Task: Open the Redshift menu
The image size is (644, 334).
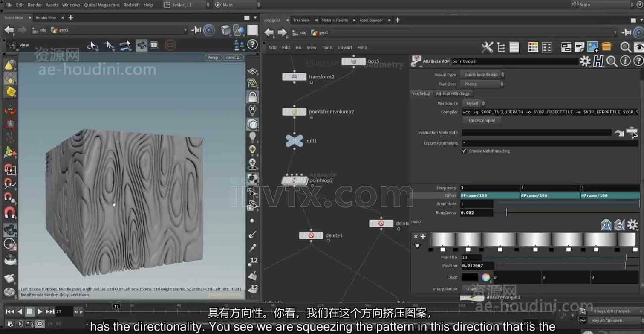Action: click(x=132, y=5)
